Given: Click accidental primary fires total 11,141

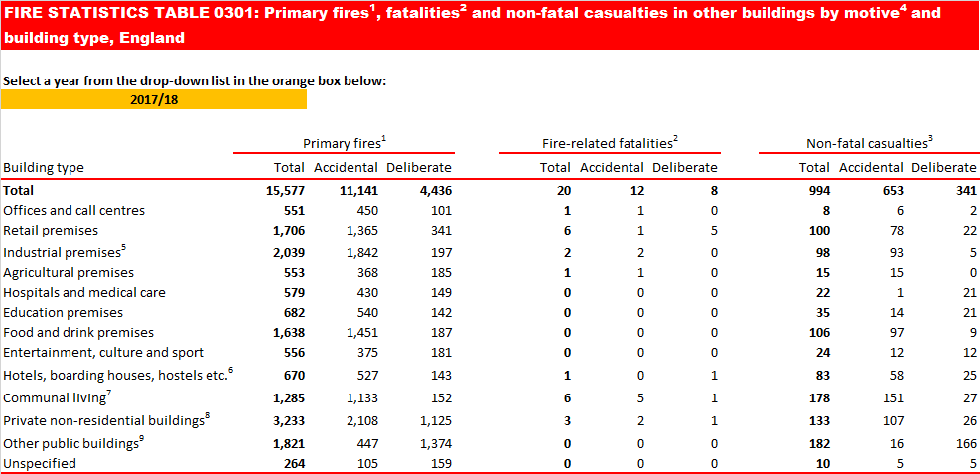Looking at the screenshot, I should point(358,190).
